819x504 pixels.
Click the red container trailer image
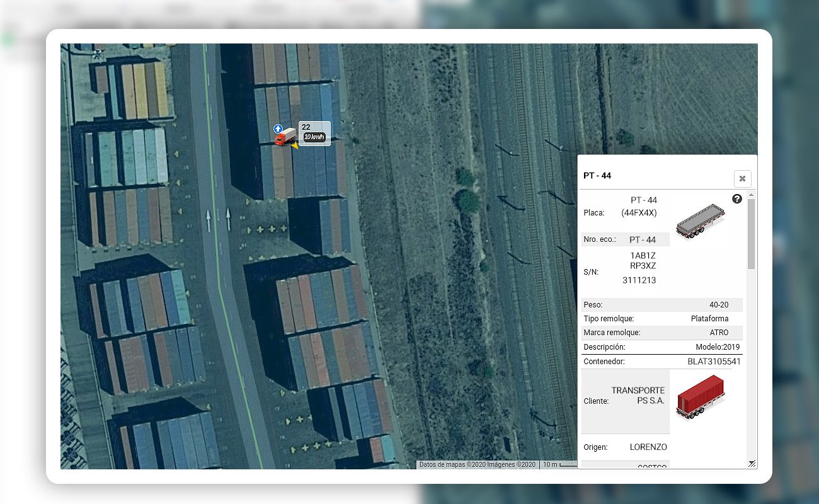click(x=700, y=397)
